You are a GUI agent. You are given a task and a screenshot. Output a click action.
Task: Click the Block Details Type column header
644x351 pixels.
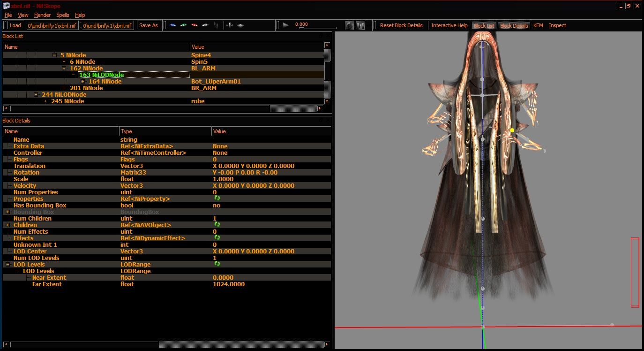165,131
